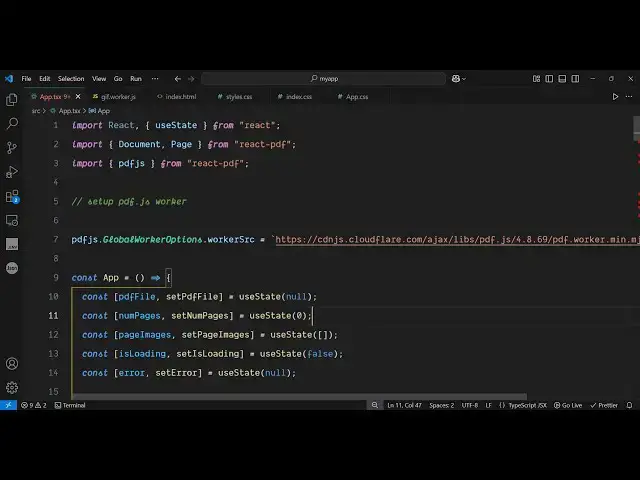640x480 pixels.
Task: Close the App.tsx tab
Action: point(78,97)
